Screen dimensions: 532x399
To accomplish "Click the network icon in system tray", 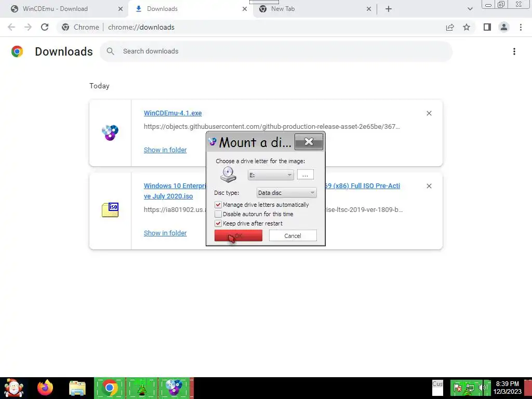I will point(470,388).
